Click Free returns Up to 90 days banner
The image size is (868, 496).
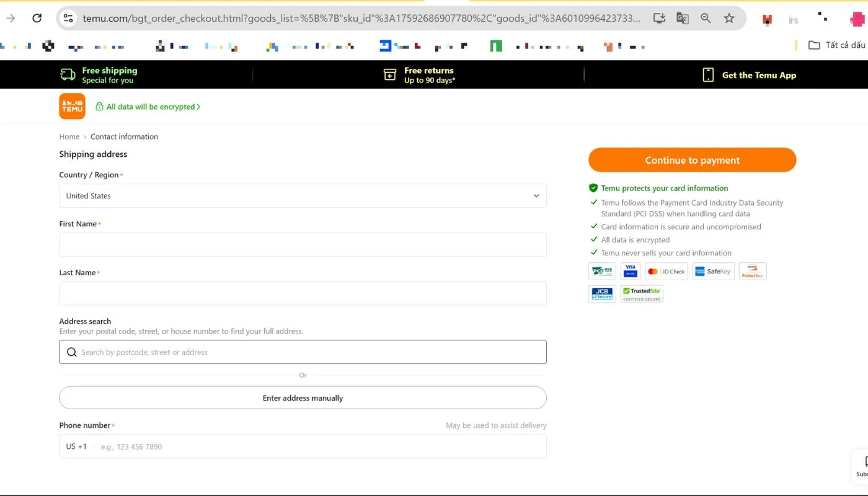[x=420, y=75]
